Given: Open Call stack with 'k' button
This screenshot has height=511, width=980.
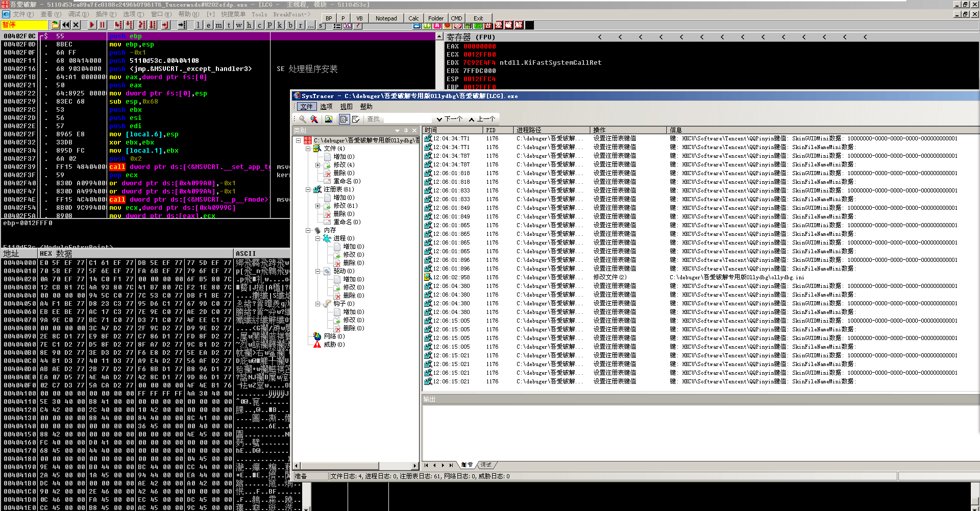Looking at the screenshot, I should (x=280, y=25).
